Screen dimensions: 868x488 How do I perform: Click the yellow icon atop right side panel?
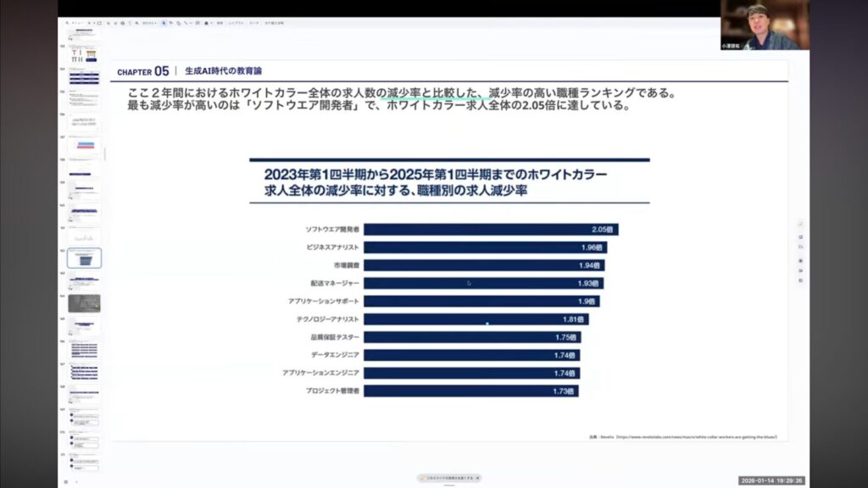click(x=800, y=223)
